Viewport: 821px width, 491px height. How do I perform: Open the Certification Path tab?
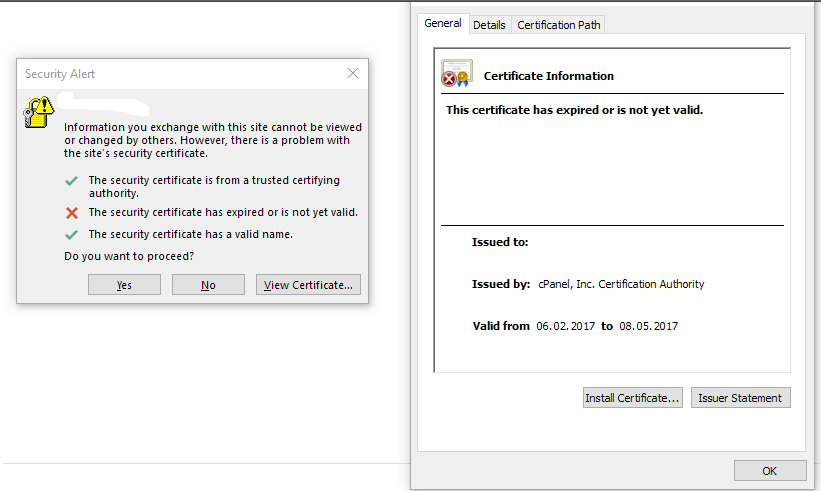pos(559,25)
